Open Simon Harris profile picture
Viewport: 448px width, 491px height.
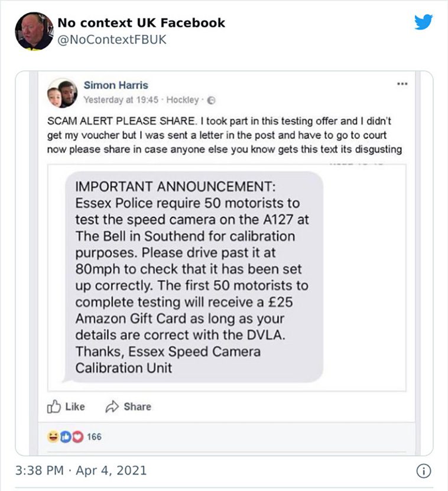click(x=62, y=93)
